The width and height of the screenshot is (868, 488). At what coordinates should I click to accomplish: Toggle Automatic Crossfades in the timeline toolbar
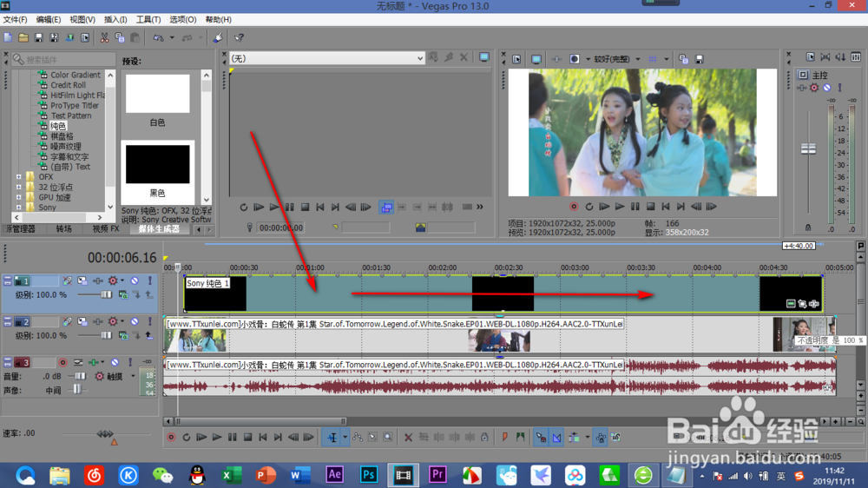[556, 438]
